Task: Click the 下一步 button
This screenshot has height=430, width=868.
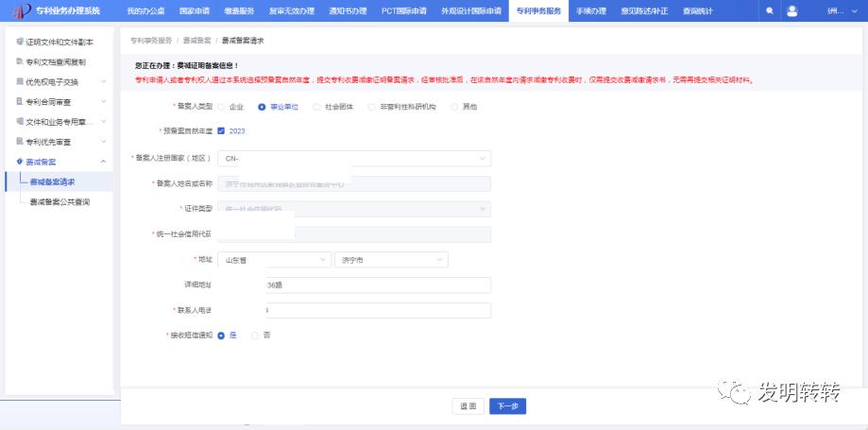Action: [x=507, y=406]
